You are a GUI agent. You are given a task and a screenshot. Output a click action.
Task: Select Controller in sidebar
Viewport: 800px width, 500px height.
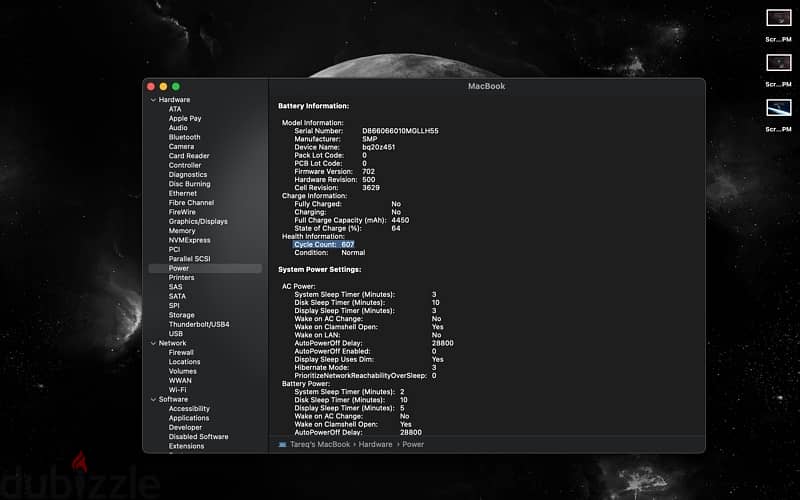[x=185, y=165]
